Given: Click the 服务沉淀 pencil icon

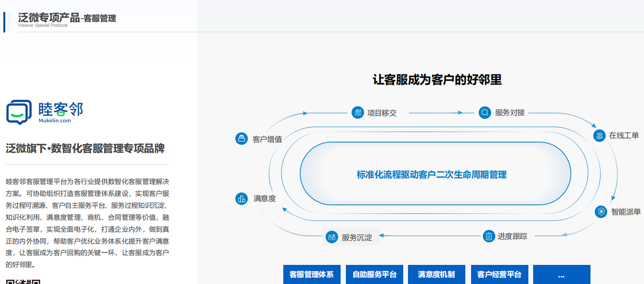Looking at the screenshot, I should 331,236.
